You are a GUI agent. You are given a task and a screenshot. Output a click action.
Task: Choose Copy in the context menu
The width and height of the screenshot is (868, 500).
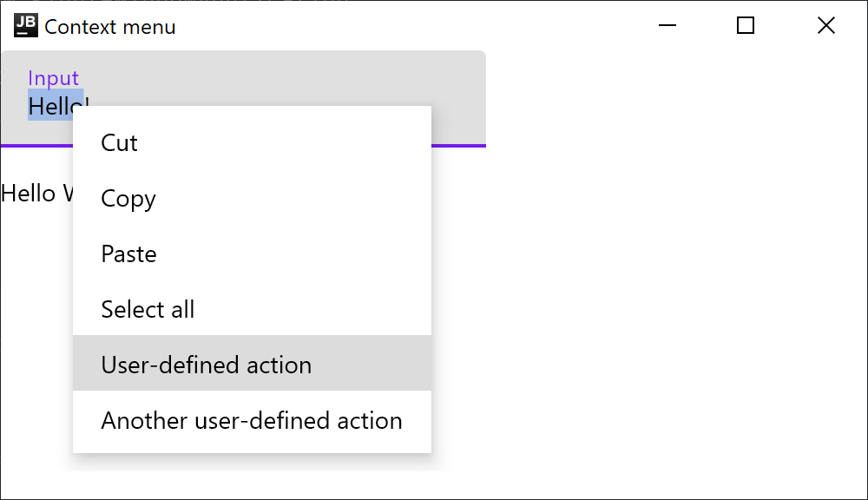tap(128, 198)
